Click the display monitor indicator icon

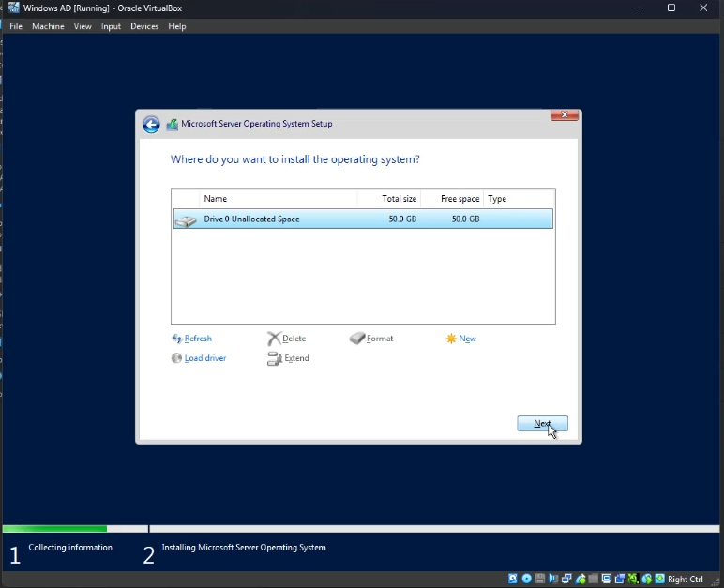(607, 579)
